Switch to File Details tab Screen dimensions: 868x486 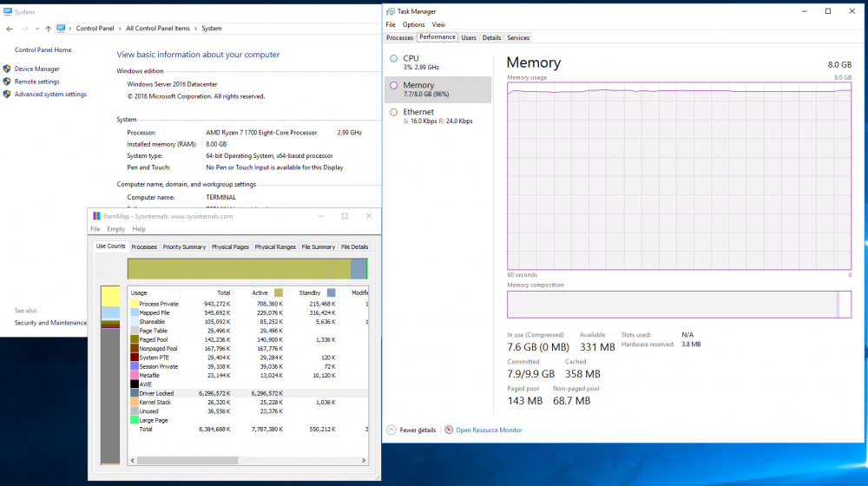tap(355, 246)
